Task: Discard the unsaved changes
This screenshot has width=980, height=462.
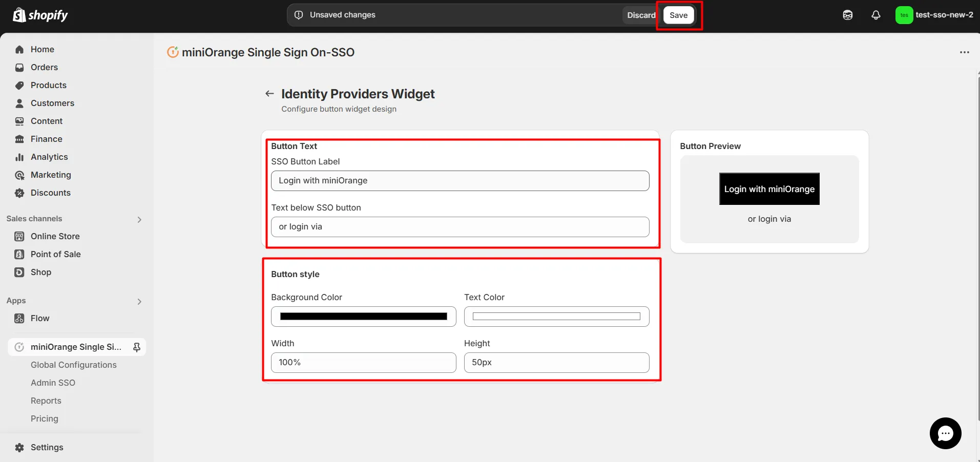Action: click(x=641, y=15)
